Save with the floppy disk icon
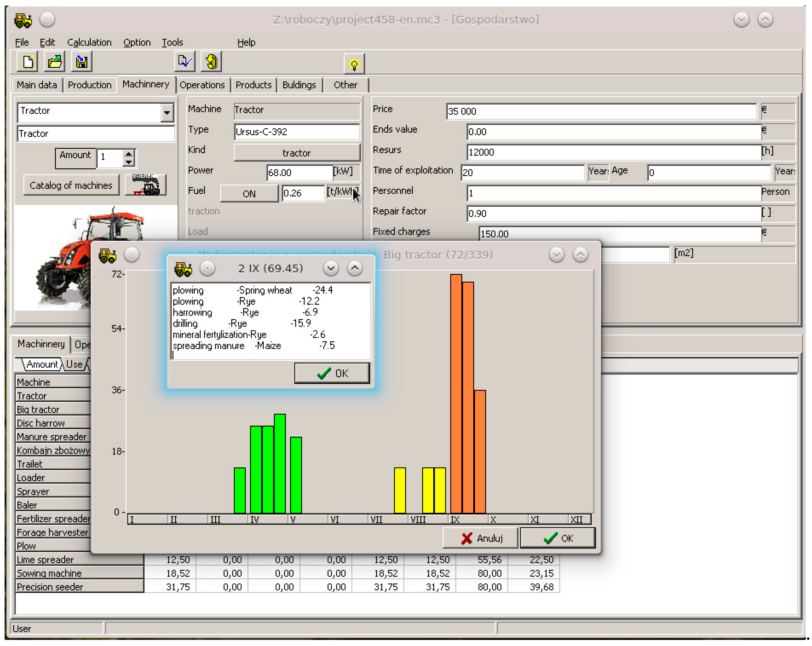Viewport: 812px width, 646px height. 82,62
